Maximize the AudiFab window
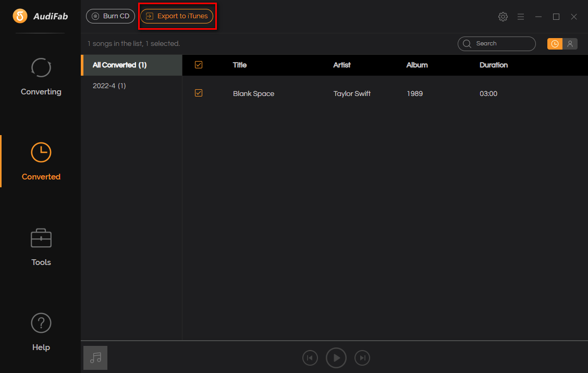The height and width of the screenshot is (373, 588). 556,17
